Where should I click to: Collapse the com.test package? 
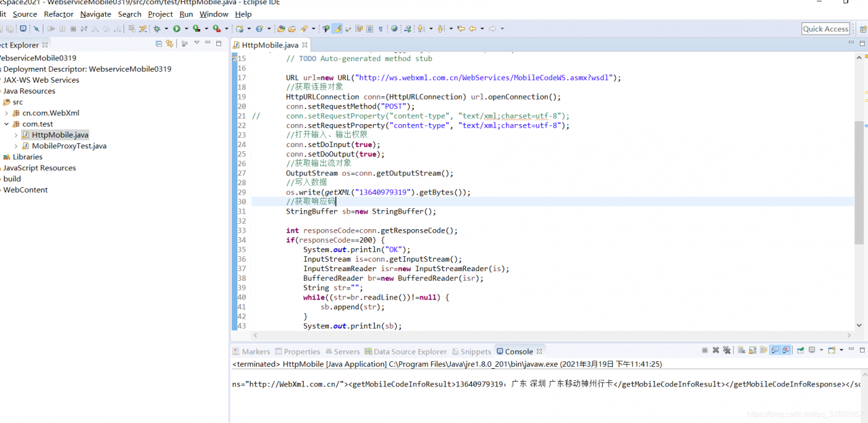[7, 124]
